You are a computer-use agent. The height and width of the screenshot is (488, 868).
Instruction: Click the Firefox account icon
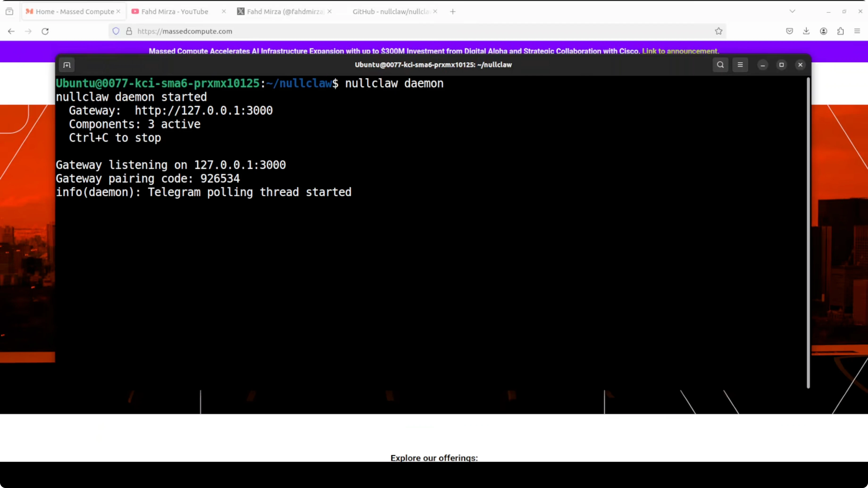(823, 31)
